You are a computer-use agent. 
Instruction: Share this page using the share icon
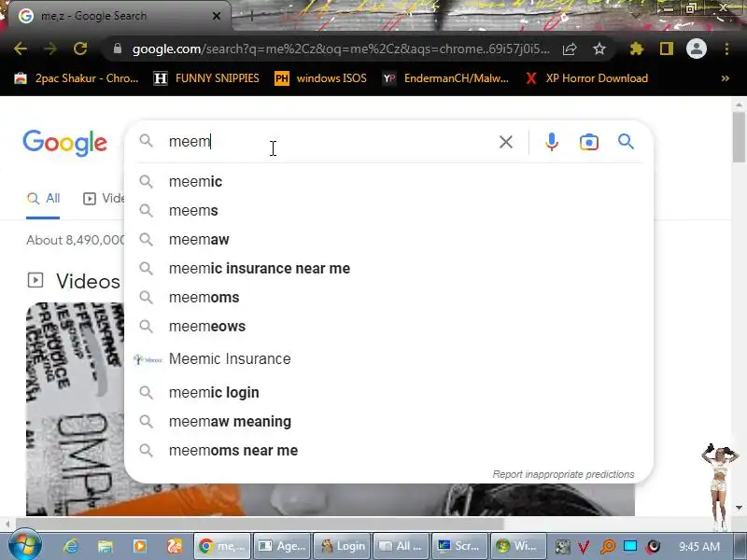(570, 49)
